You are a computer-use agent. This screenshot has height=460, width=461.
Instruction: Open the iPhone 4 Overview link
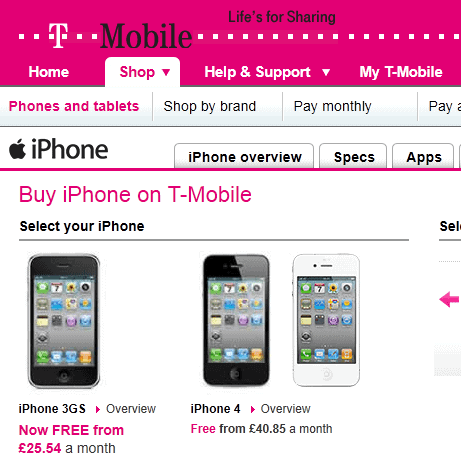pyautogui.click(x=285, y=409)
